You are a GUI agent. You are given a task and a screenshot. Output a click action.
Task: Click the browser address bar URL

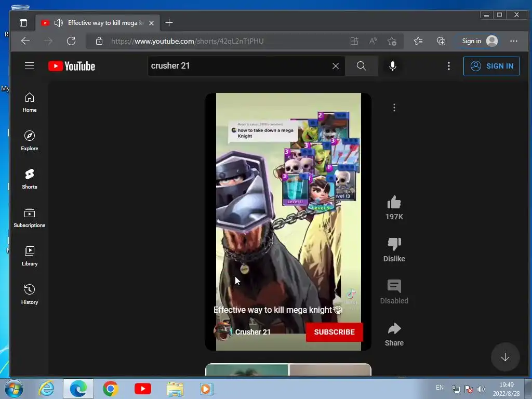click(x=187, y=41)
